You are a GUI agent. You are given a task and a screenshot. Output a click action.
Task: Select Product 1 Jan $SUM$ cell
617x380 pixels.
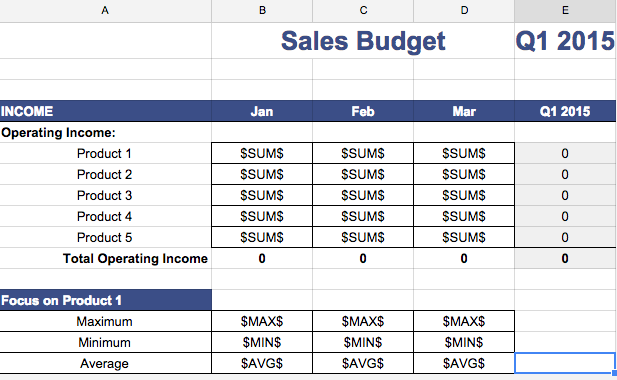click(262, 153)
